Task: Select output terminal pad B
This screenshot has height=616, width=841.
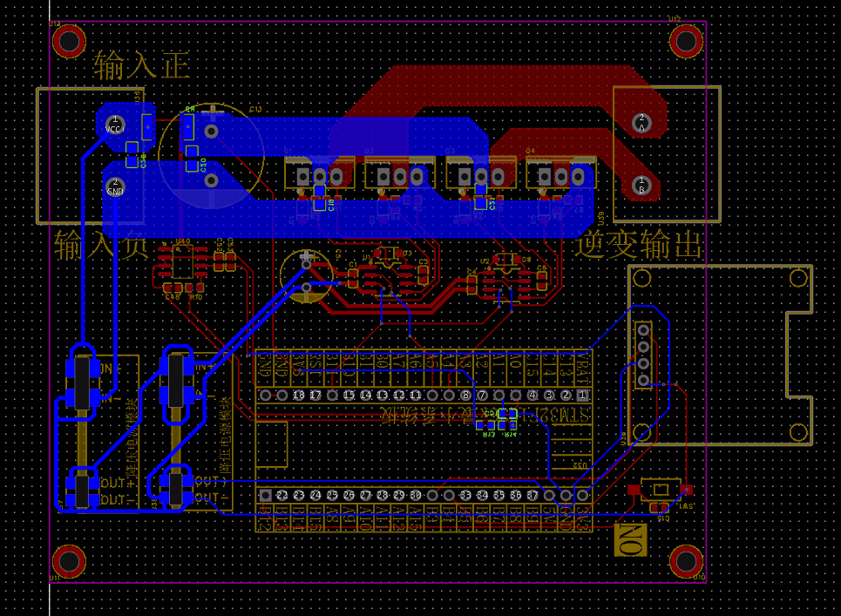Action: click(641, 184)
